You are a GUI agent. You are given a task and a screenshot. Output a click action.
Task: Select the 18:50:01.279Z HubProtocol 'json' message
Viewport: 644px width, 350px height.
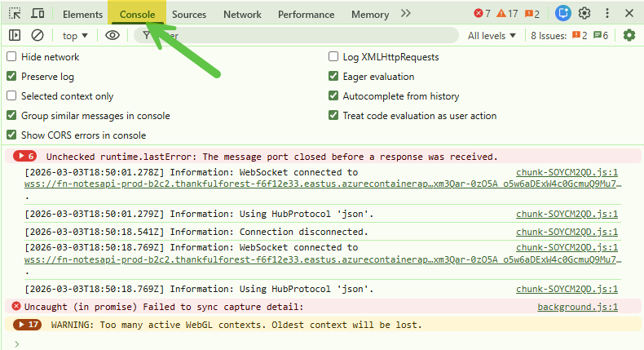point(199,214)
